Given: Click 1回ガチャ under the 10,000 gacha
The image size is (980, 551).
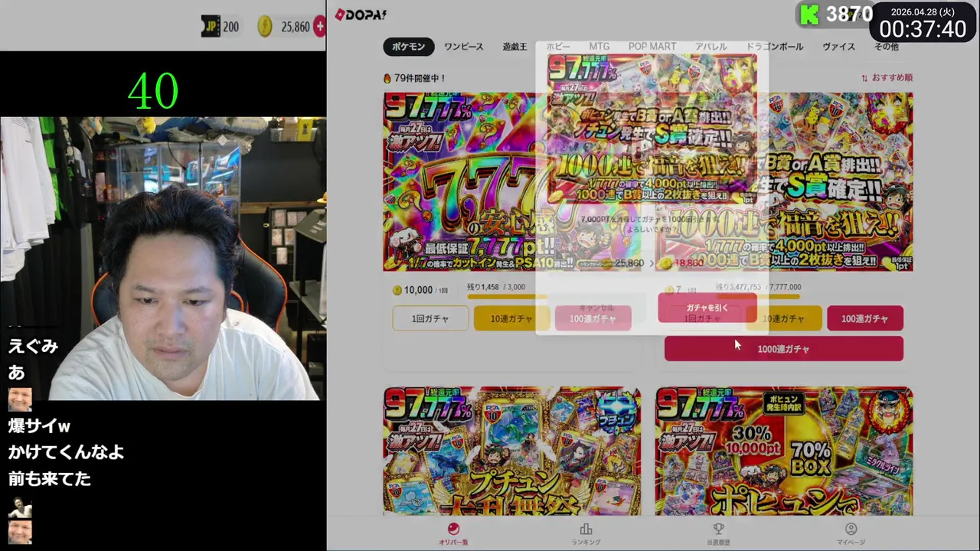Looking at the screenshot, I should point(430,318).
